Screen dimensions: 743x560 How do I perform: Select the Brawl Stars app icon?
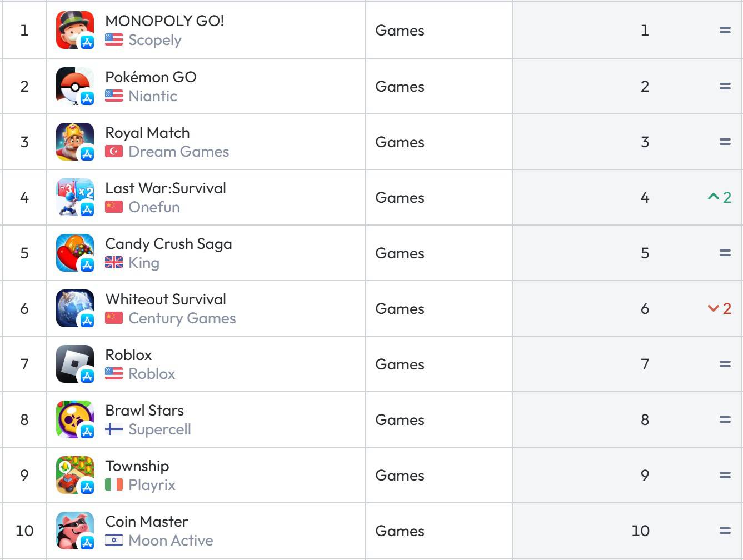tap(75, 419)
